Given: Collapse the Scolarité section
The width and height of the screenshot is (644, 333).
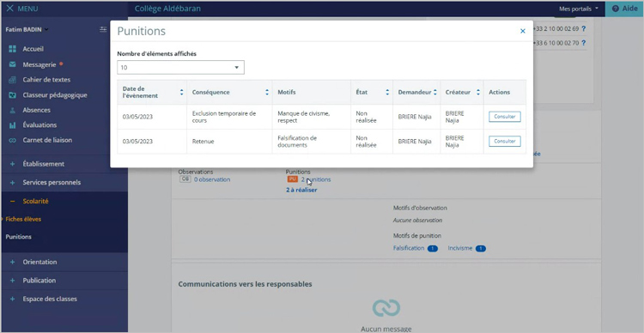Looking at the screenshot, I should tap(12, 201).
